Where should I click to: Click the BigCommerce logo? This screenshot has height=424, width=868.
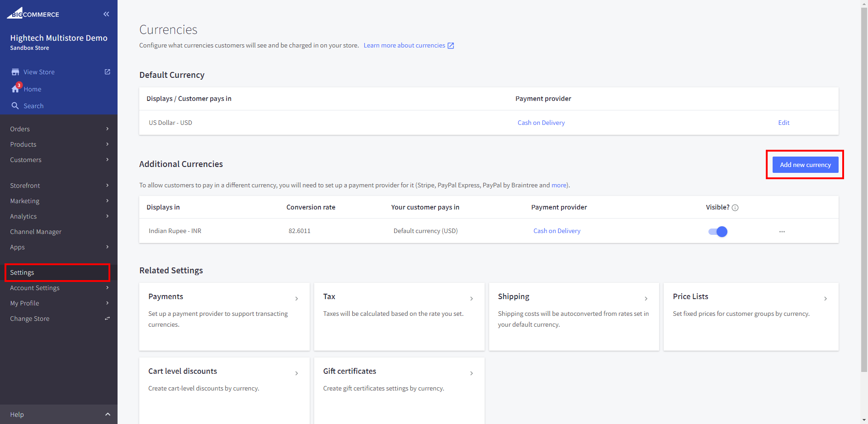click(x=33, y=14)
